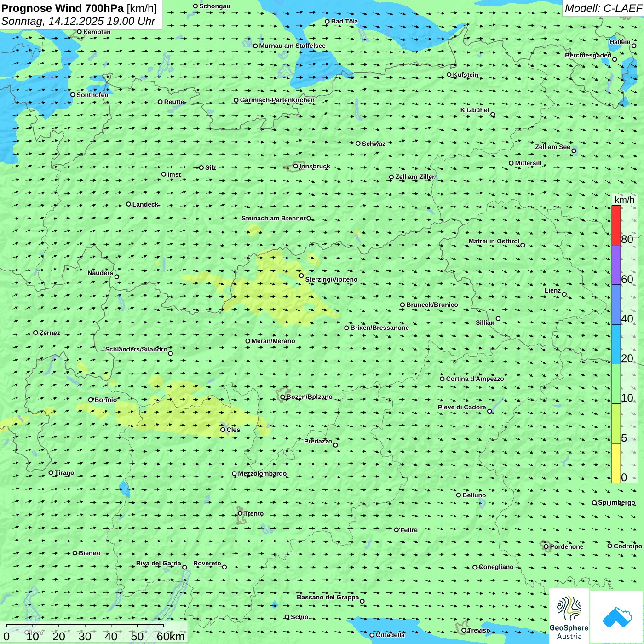644x644 pixels.
Task: Click the 'Bruneck/Brunico' label
Action: (432, 305)
